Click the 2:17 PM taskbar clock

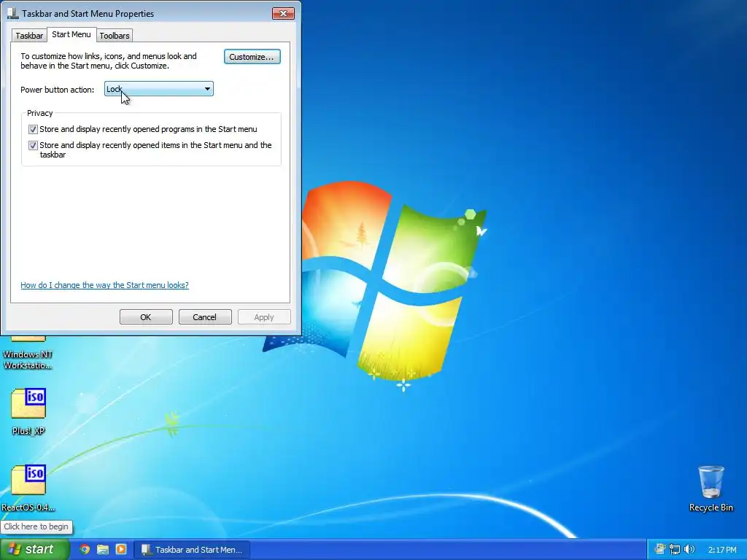[x=722, y=550]
